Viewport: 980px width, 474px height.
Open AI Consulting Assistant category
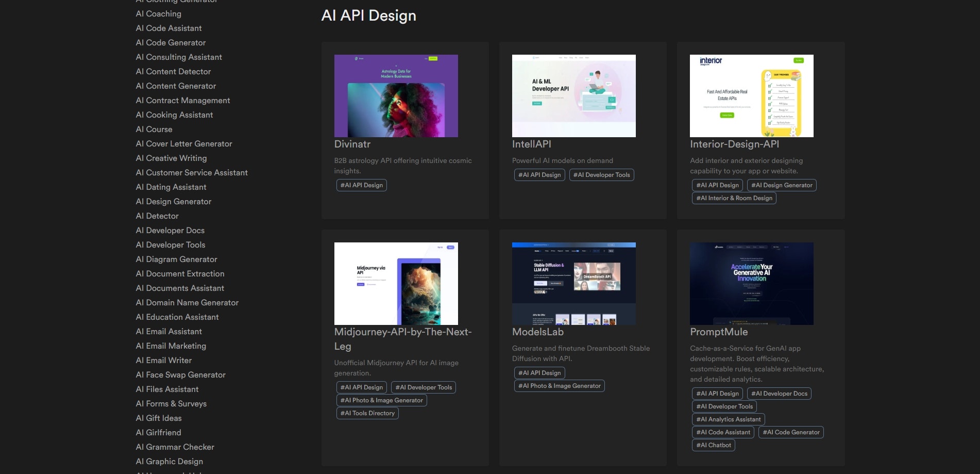pyautogui.click(x=179, y=57)
